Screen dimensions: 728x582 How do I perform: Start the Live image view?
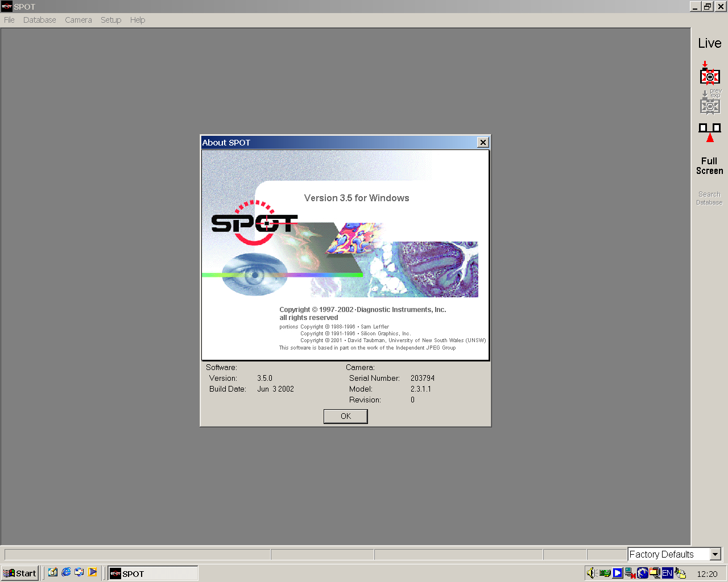pos(710,43)
